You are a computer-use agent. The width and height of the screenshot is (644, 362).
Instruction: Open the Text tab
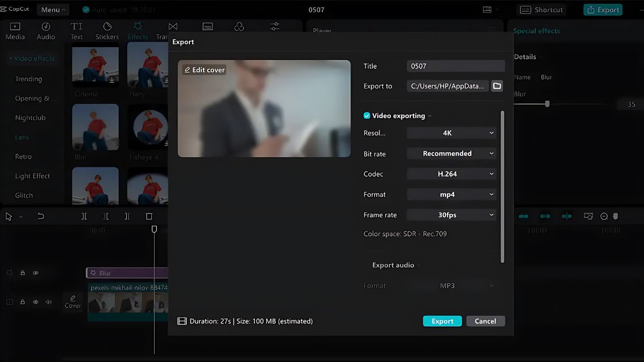coord(77,31)
